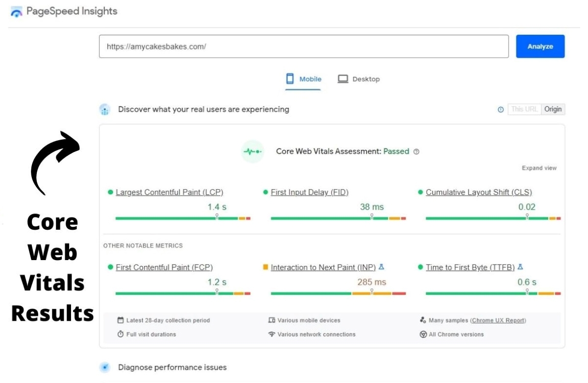The width and height of the screenshot is (588, 383).
Task: Click the help icon beside Passed
Action: 416,152
